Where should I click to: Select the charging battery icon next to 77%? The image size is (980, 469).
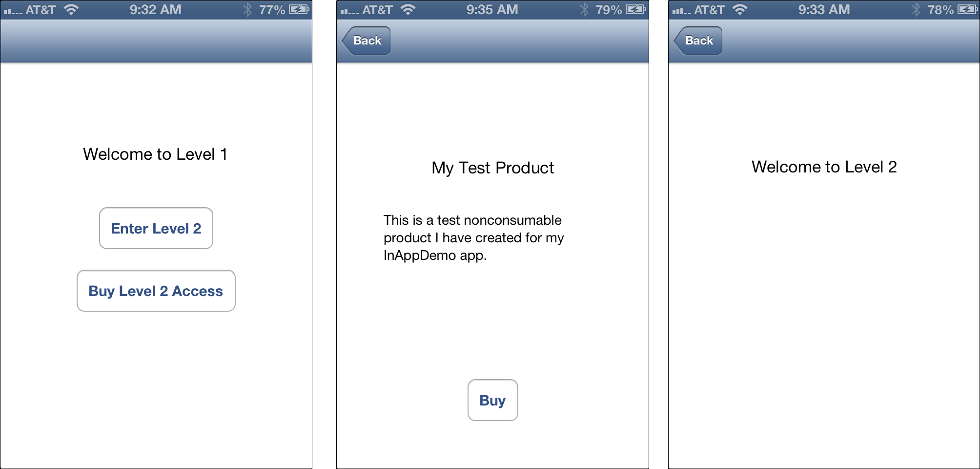[x=299, y=9]
